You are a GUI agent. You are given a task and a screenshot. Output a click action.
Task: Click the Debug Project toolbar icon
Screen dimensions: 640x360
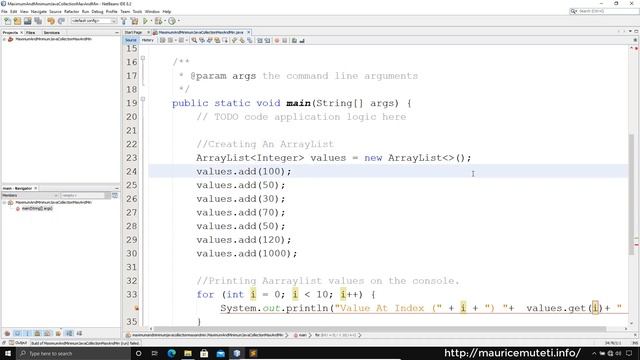point(158,21)
